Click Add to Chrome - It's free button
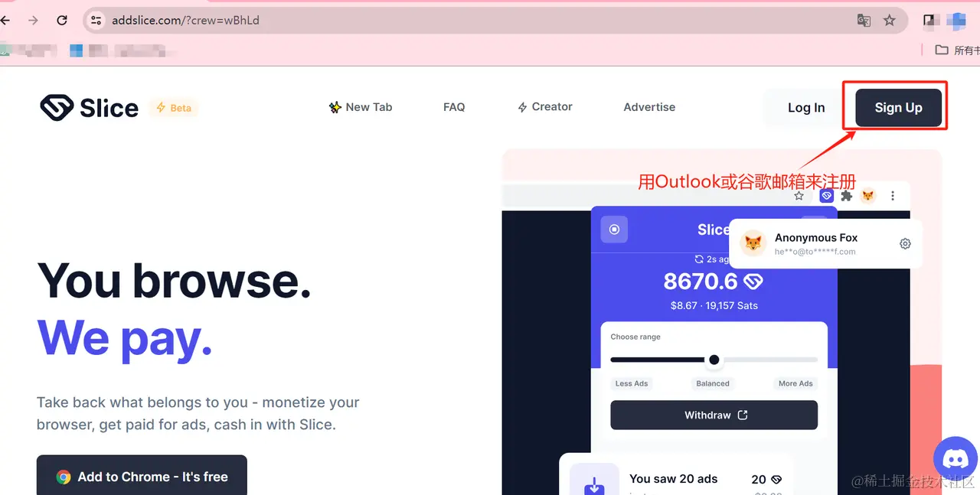 point(142,475)
